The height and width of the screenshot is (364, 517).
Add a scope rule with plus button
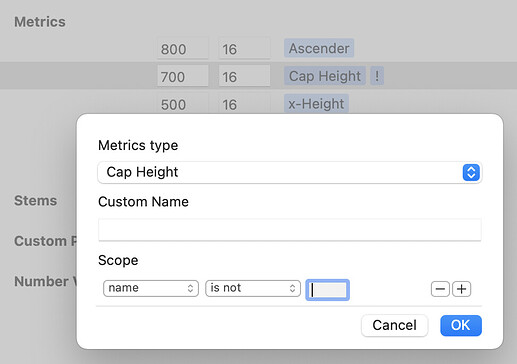pyautogui.click(x=462, y=289)
